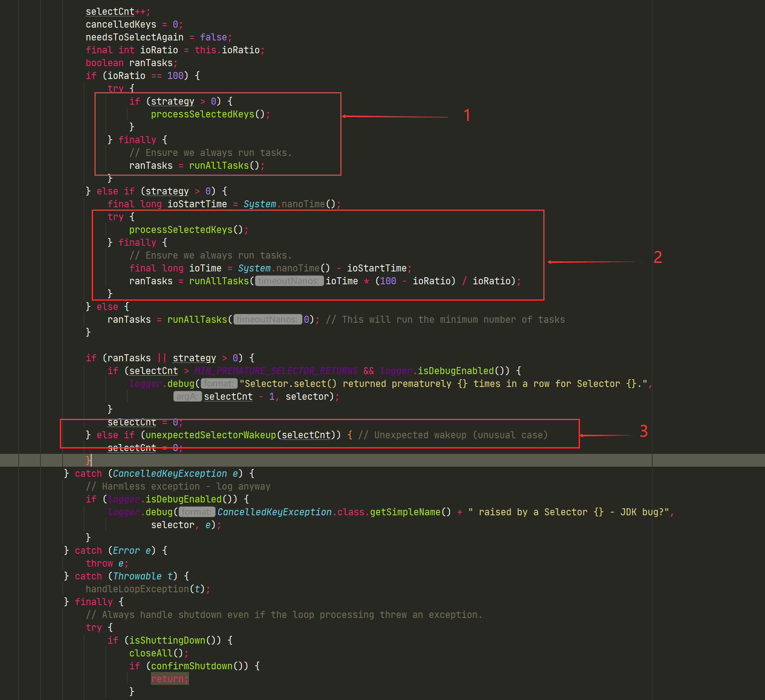Click the MIN_PREMATURE_SELECTOR_RETURNS constant

coord(276,371)
